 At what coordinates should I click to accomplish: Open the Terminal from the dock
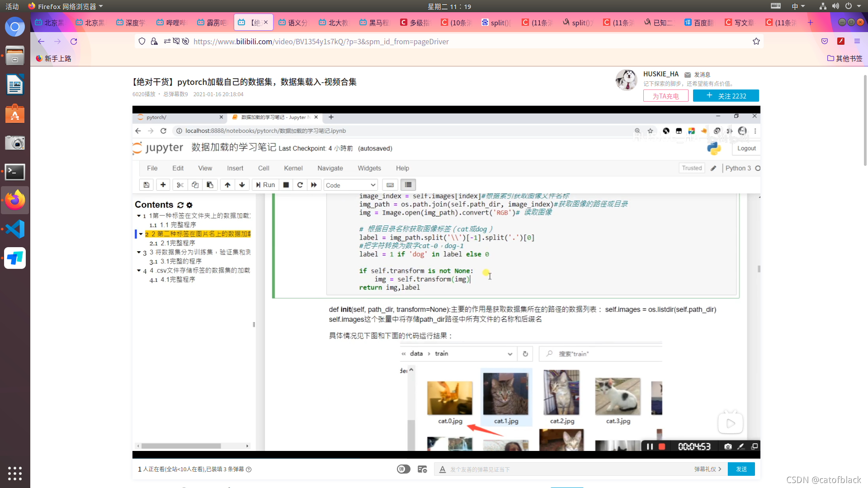tap(15, 172)
